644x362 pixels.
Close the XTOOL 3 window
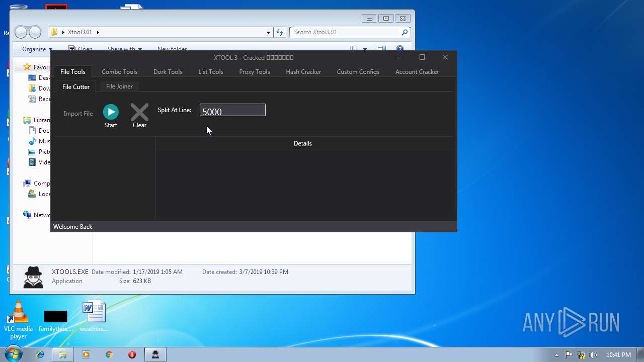click(x=445, y=57)
